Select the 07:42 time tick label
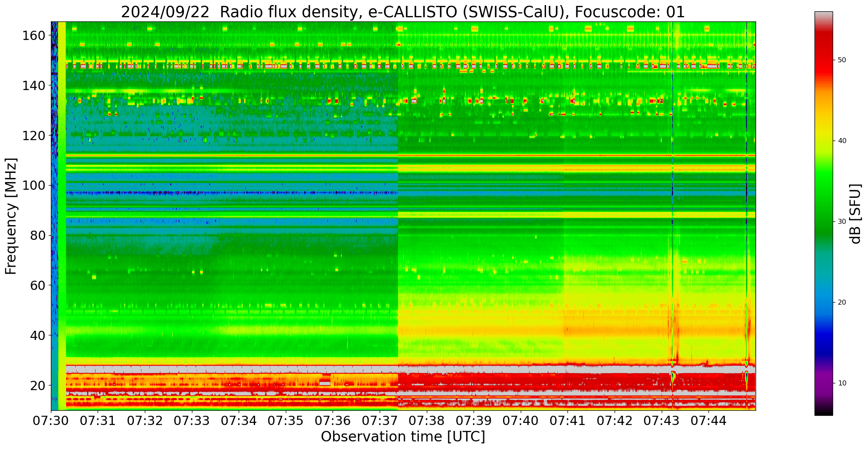Screen dimensions: 868x449 [x=615, y=420]
